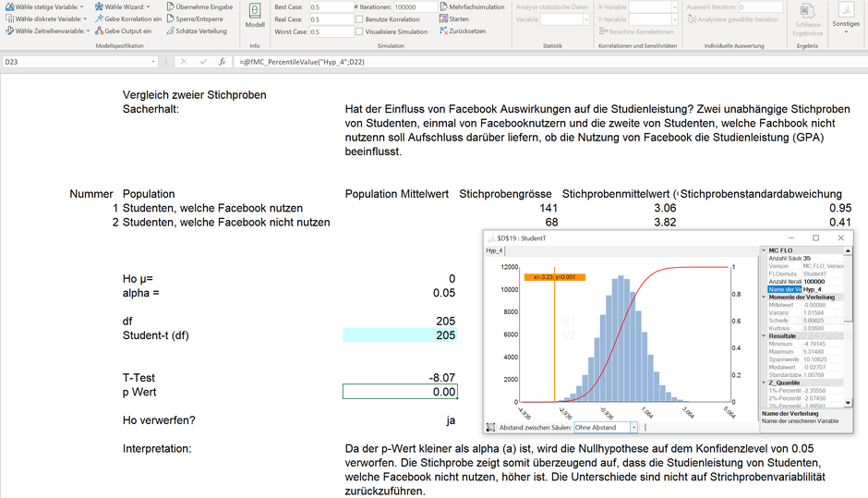Maximize the StudentT chart window
This screenshot has height=498, width=868.
815,238
